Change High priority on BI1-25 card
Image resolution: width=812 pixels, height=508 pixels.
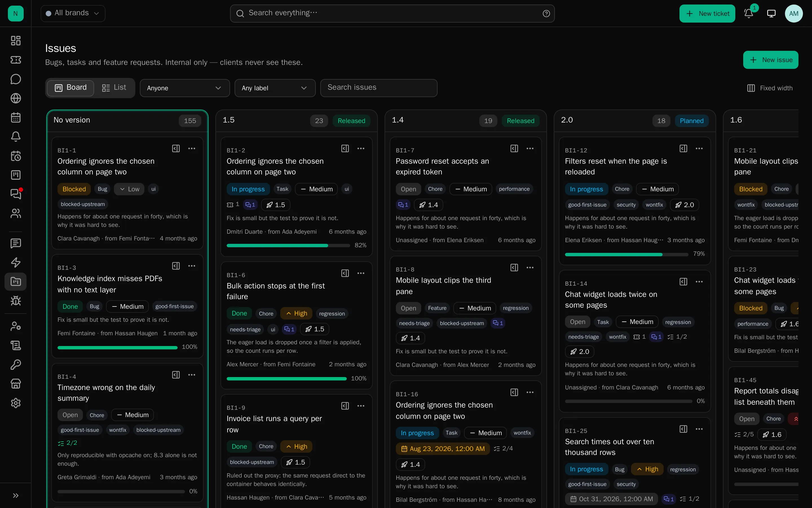click(x=647, y=469)
